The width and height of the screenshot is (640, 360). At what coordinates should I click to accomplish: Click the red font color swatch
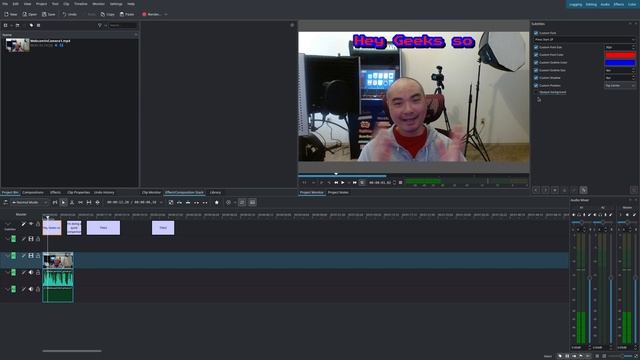pyautogui.click(x=620, y=55)
